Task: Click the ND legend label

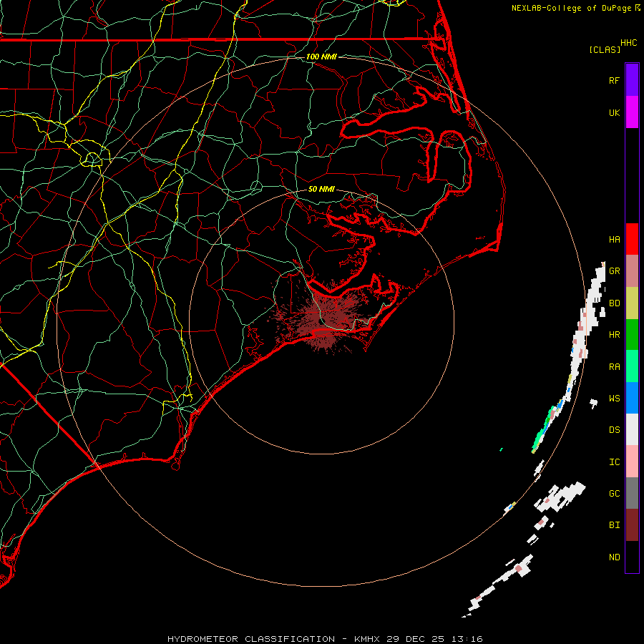Action: click(x=615, y=557)
